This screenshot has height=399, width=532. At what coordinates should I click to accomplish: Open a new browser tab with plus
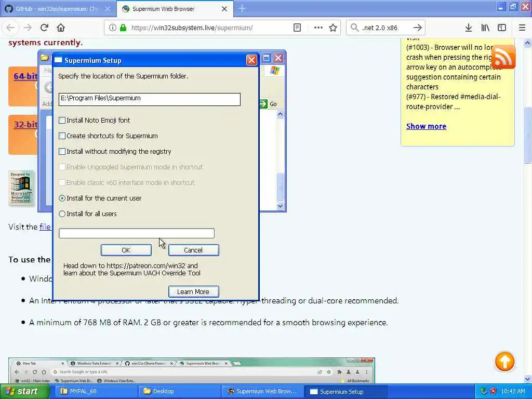click(x=242, y=8)
